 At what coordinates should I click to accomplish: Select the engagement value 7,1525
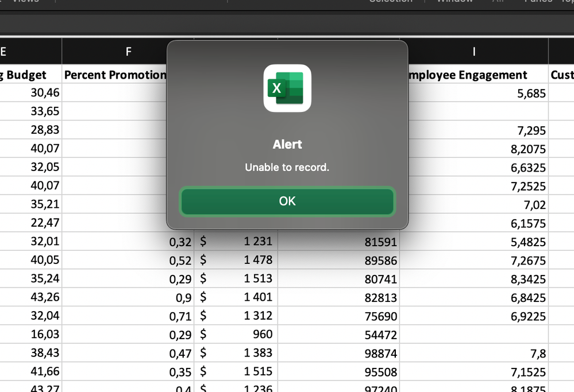[x=474, y=371]
